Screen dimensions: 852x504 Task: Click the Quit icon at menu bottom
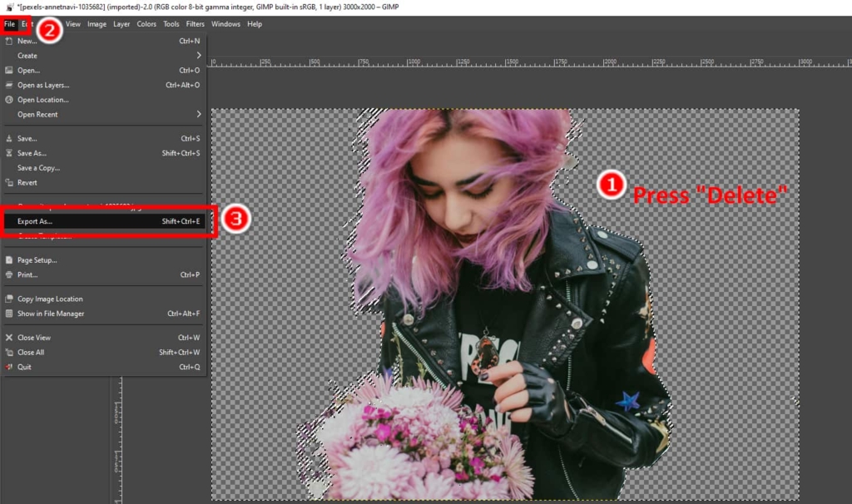coord(9,367)
